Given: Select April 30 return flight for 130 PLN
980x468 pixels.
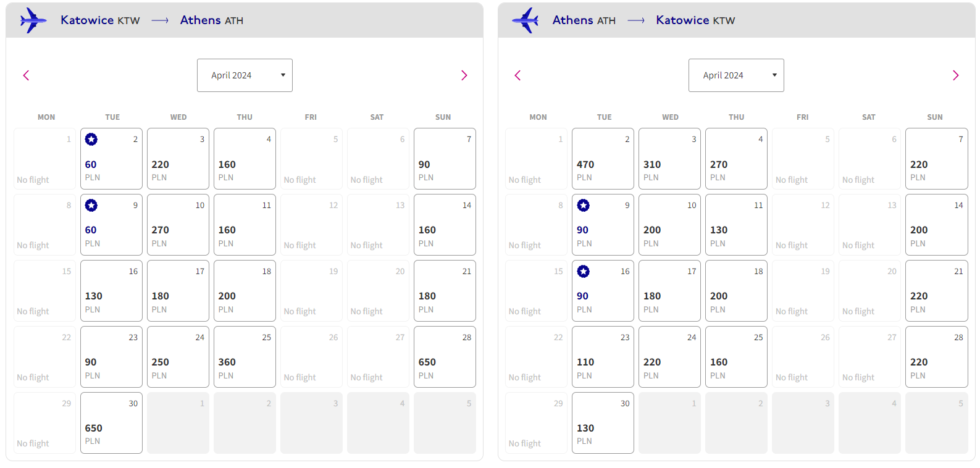Looking at the screenshot, I should point(603,423).
